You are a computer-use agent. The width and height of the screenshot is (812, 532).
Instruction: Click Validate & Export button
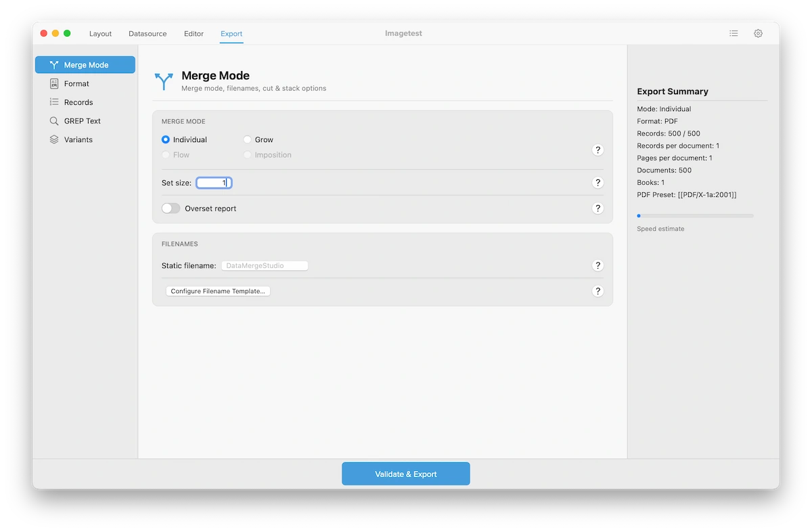click(406, 474)
